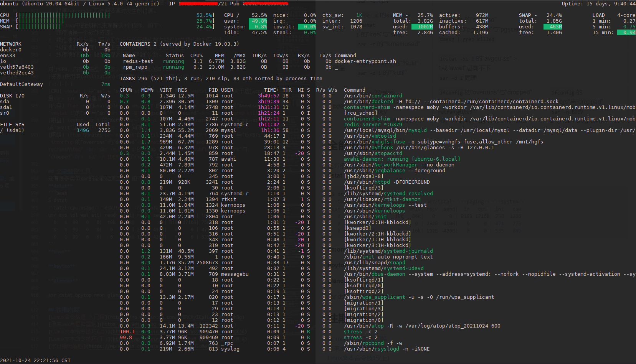Image resolution: width=636 pixels, height=364 pixels.
Task: Click the python3 glances process command
Action: [419, 148]
